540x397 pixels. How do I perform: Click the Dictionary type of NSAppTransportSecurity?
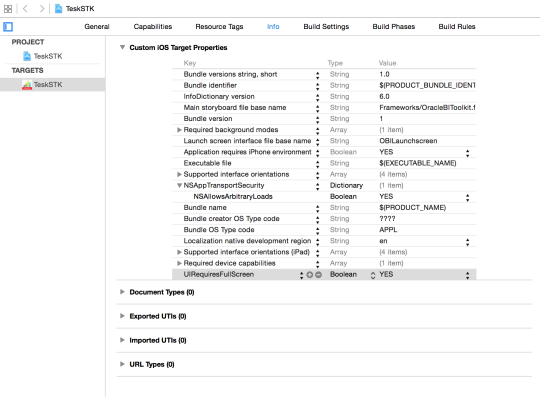(346, 185)
